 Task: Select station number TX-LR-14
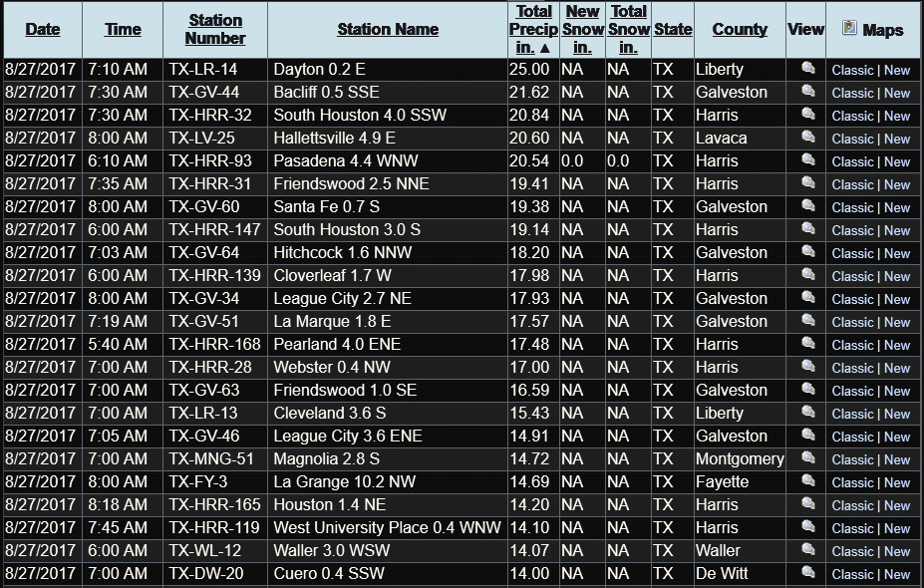click(202, 70)
